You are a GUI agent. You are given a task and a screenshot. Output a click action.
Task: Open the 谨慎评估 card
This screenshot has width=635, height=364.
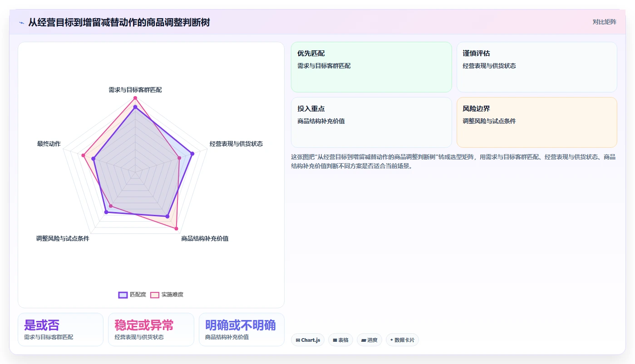tap(537, 67)
